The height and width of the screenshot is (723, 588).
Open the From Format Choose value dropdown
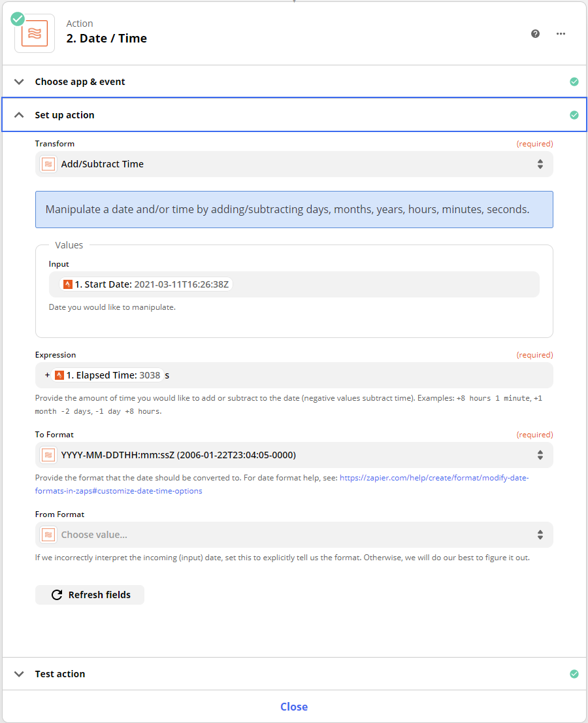click(x=294, y=535)
